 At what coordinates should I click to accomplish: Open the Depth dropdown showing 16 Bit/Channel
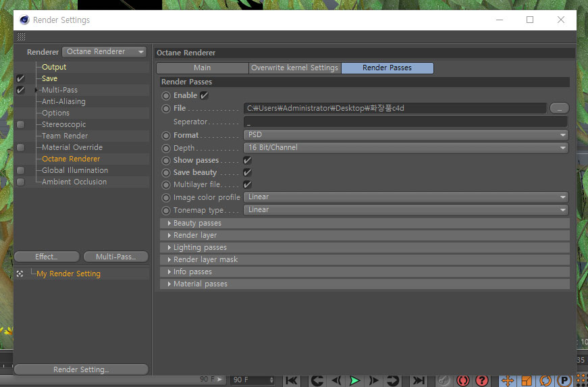406,148
